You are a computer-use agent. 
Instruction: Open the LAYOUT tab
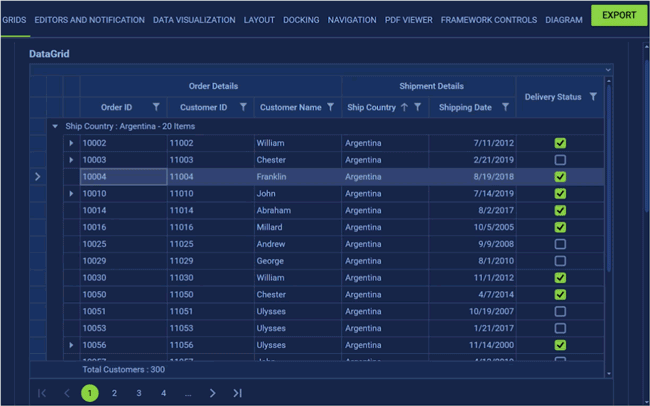coord(259,20)
